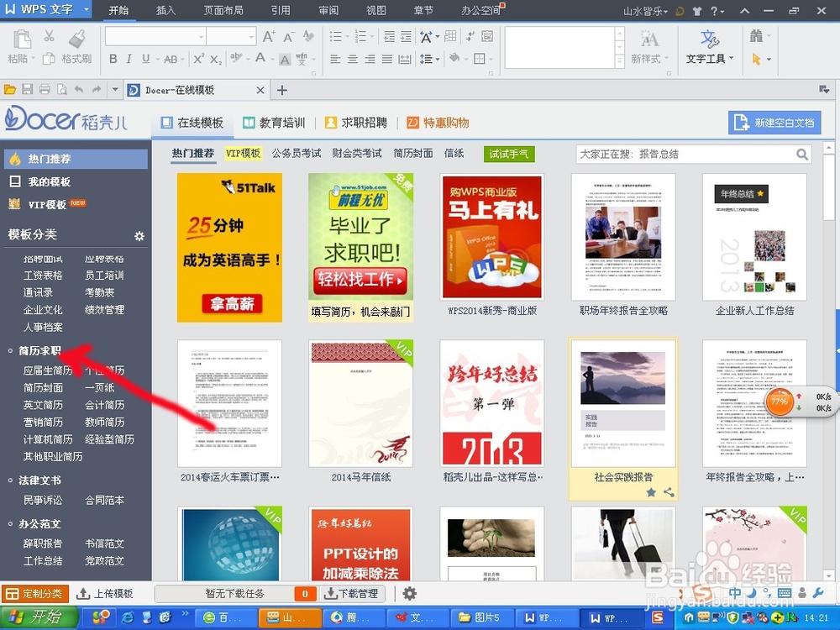Click the Cut scissors icon
The height and width of the screenshot is (630, 840).
[x=49, y=36]
